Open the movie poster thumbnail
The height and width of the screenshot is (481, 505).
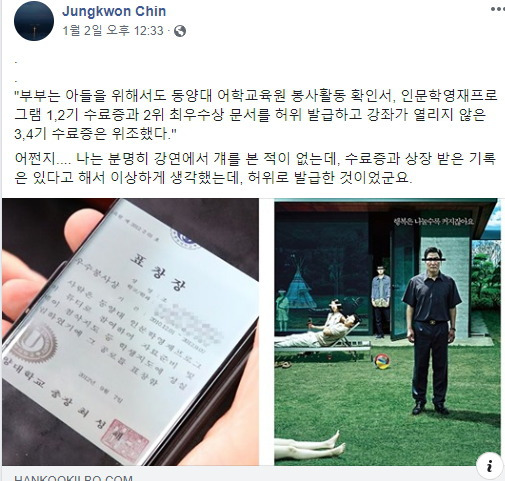(x=387, y=332)
